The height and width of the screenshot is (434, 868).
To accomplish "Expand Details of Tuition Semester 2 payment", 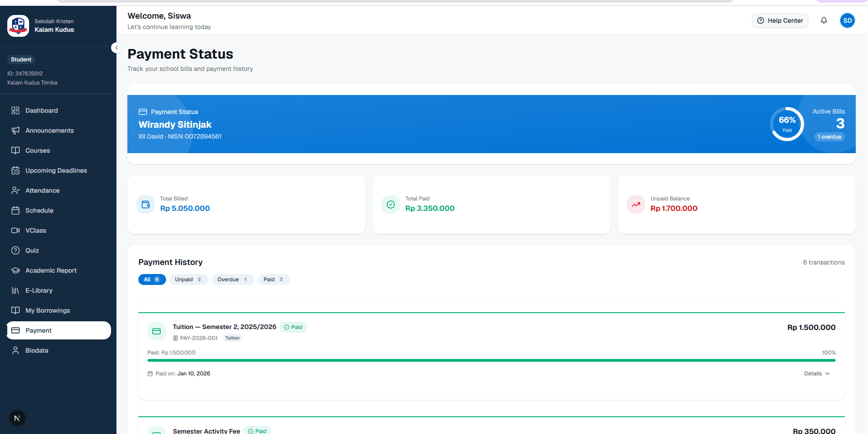I will tap(817, 374).
